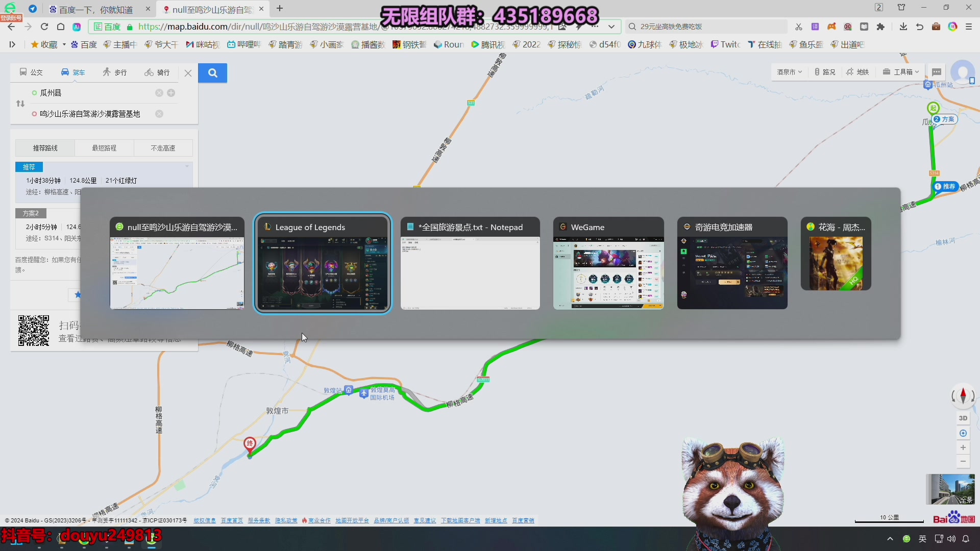Click the blue map search button
Screen dimensions: 980x551
pyautogui.click(x=212, y=73)
